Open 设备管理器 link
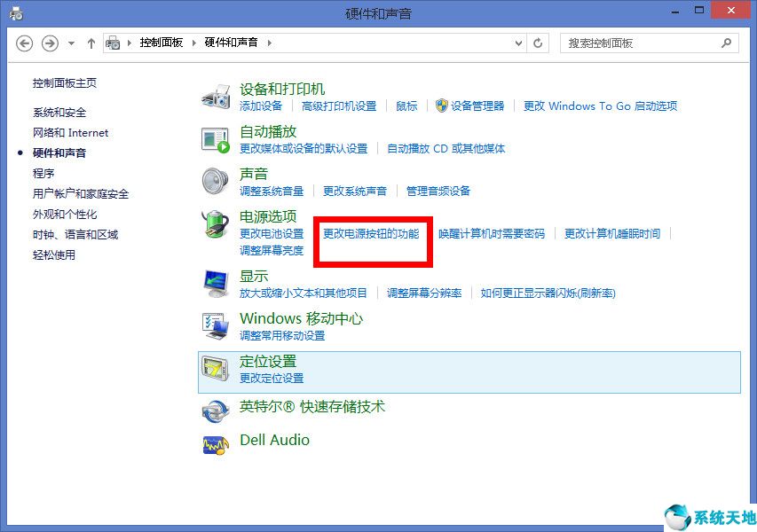Screen dimensions: 757x532 pos(477,106)
